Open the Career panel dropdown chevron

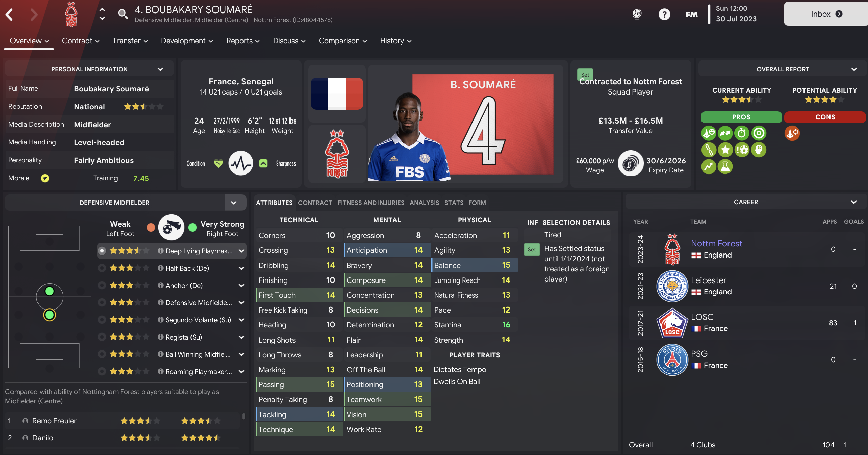pyautogui.click(x=854, y=202)
